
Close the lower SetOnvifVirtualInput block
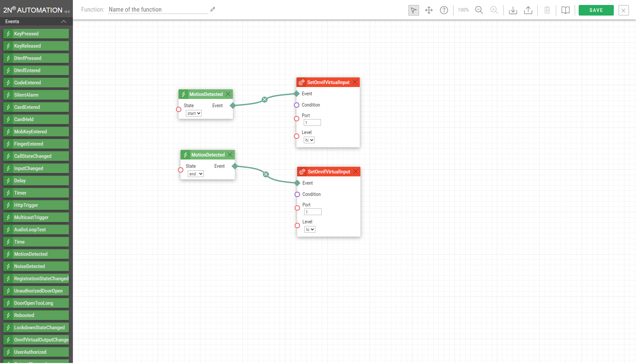[355, 171]
